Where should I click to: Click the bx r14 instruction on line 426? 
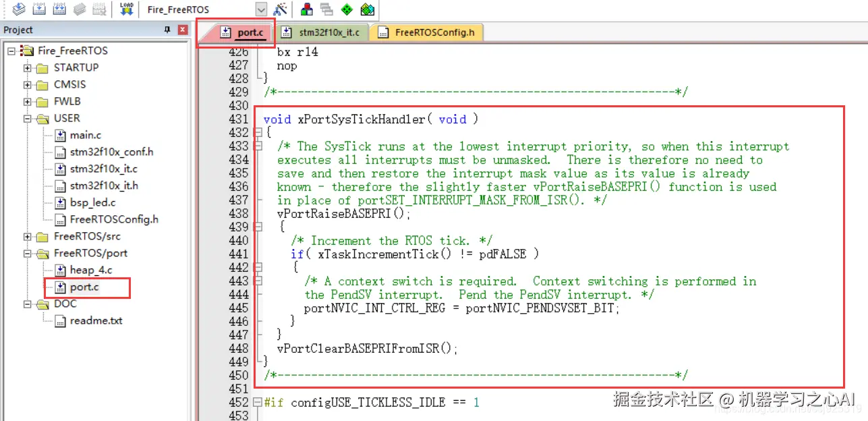(x=297, y=52)
